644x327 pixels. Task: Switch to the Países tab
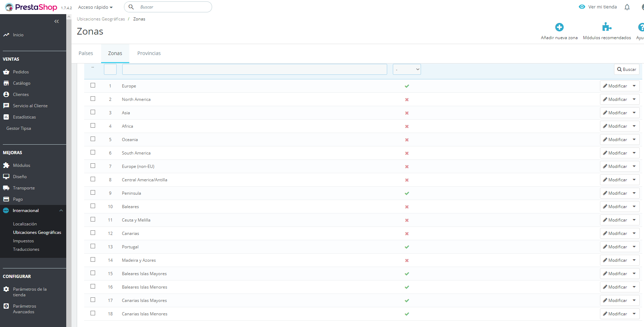point(86,53)
